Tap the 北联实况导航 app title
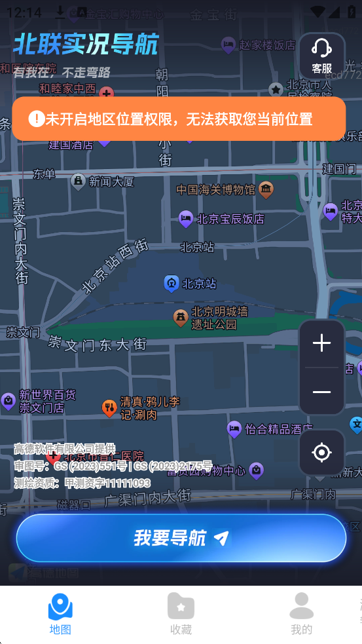362x644 pixels. tap(86, 45)
